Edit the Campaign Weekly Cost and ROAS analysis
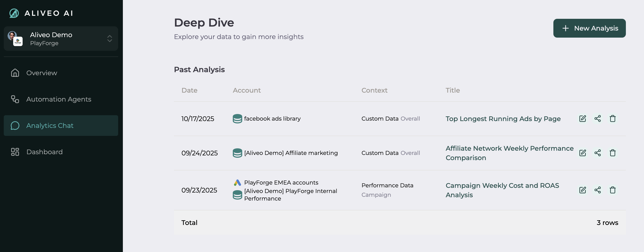Screen dimensions: 644x252 click(582, 190)
